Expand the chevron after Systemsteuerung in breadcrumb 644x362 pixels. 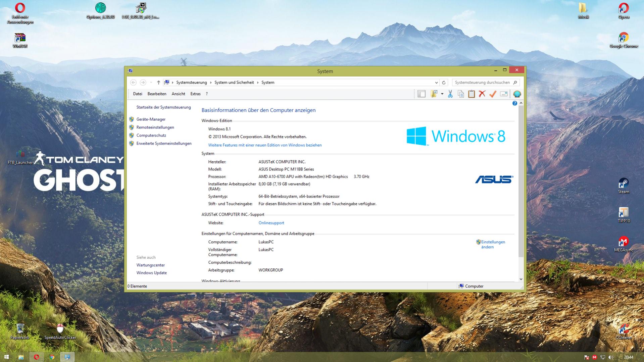tap(211, 83)
